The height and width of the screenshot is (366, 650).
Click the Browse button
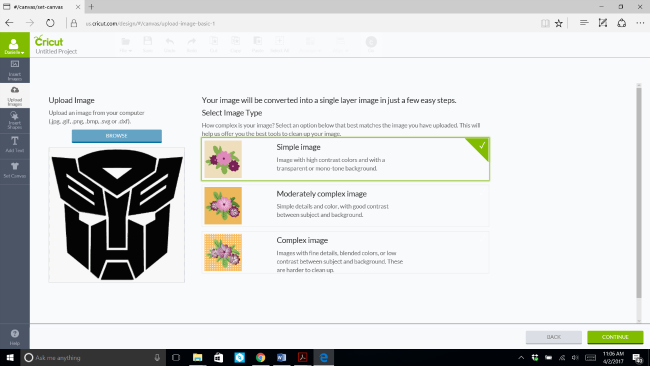coord(116,136)
